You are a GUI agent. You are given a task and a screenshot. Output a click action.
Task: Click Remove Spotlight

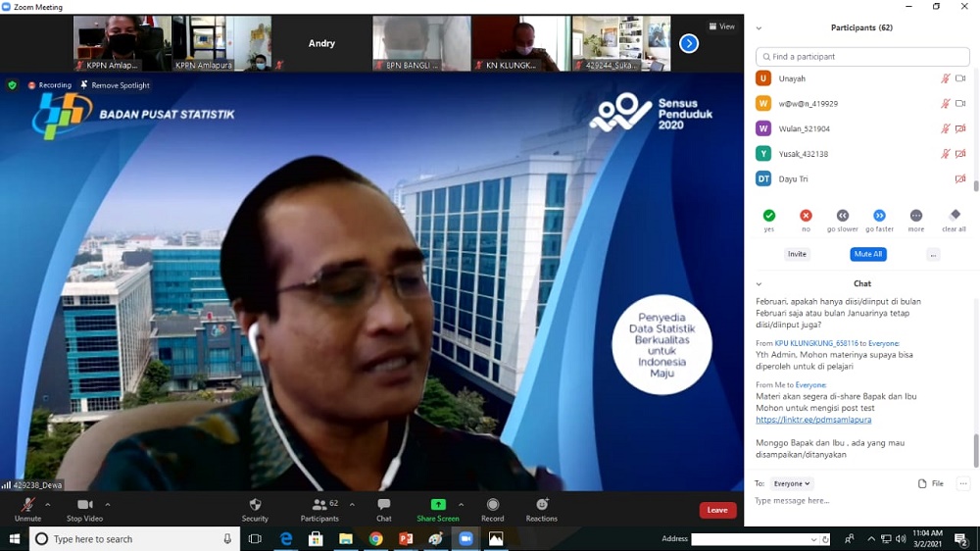pyautogui.click(x=115, y=85)
